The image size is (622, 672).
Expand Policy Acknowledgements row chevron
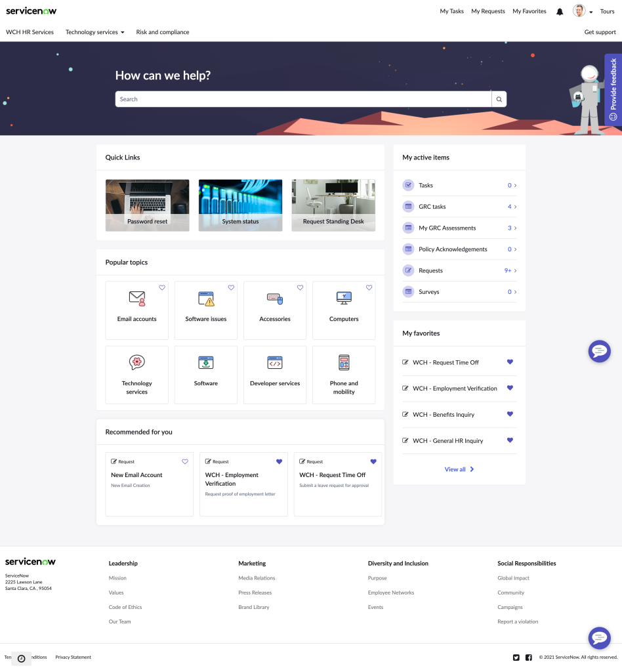point(515,249)
